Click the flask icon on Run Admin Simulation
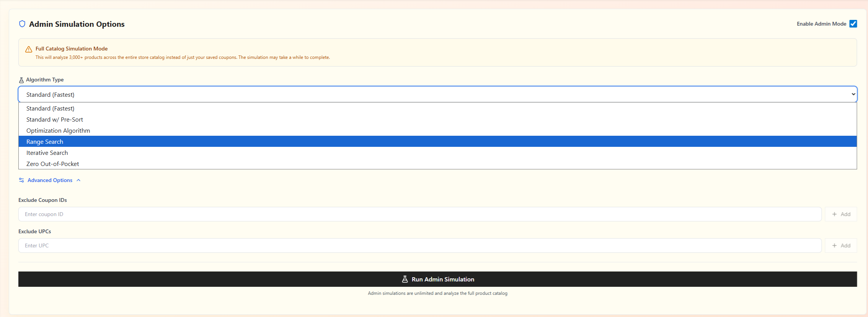This screenshot has height=317, width=868. [x=405, y=279]
